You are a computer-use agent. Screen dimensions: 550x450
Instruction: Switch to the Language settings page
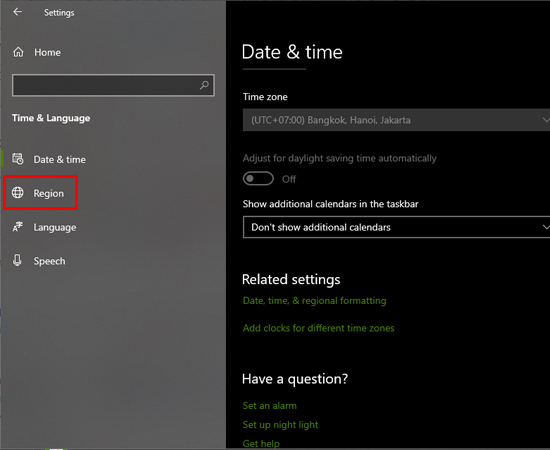[x=55, y=227]
